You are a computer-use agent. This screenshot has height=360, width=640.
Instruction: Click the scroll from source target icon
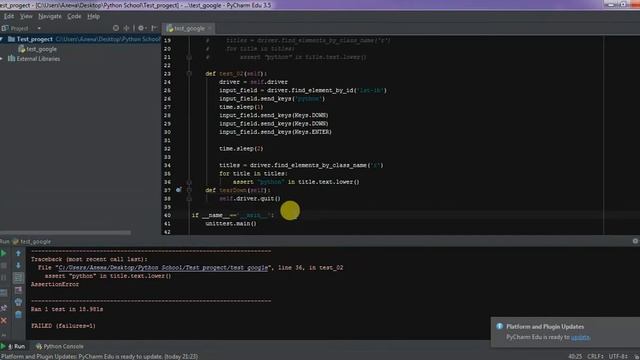pyautogui.click(x=116, y=28)
